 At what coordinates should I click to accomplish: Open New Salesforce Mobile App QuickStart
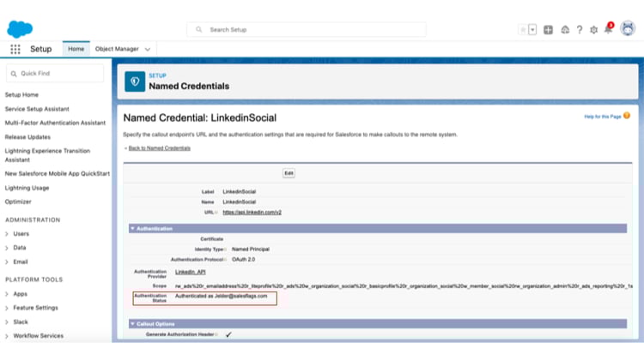pos(57,174)
